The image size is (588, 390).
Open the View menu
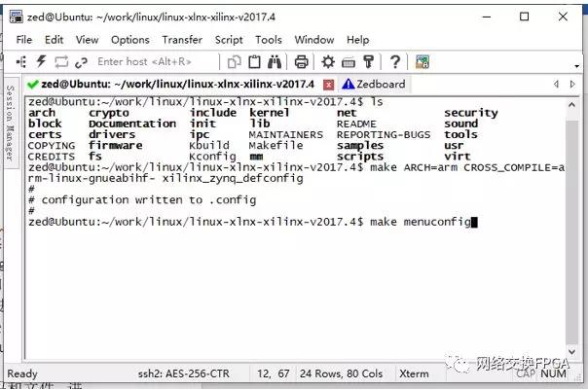(87, 40)
